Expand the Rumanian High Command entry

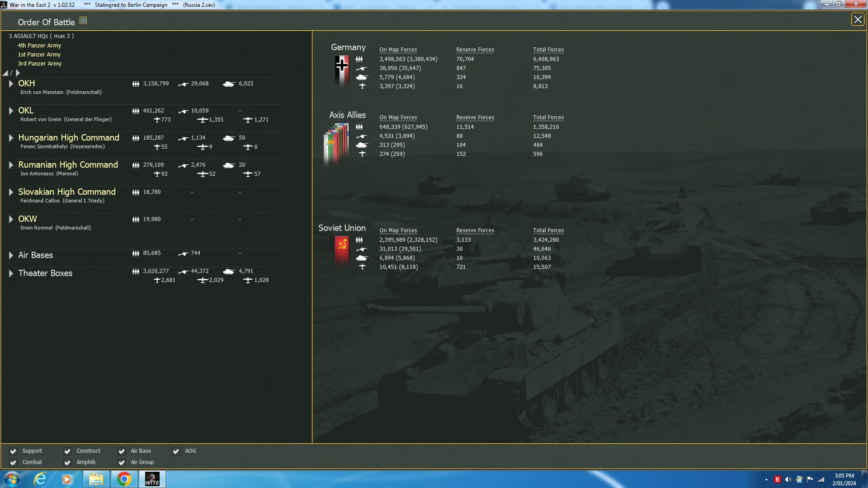click(11, 165)
